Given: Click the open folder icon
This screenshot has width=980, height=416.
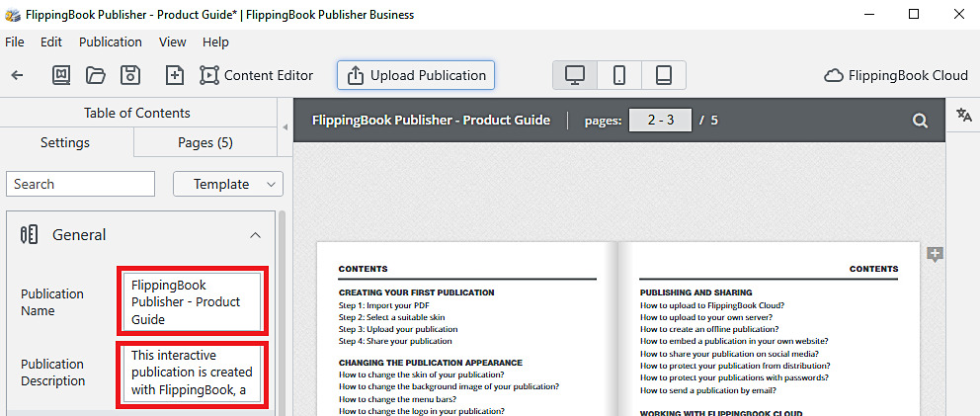Looking at the screenshot, I should click(95, 75).
